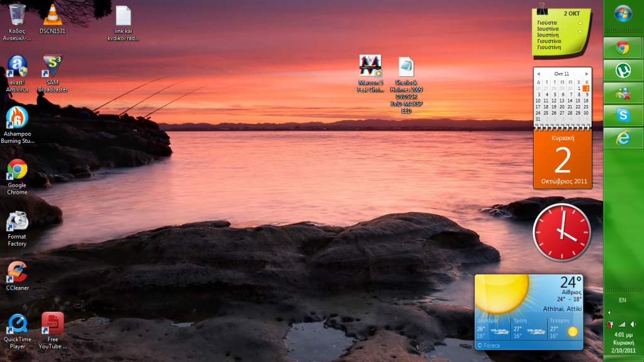This screenshot has width=644, height=362.
Task: Go to next month in calendar gadget
Action: (x=587, y=74)
